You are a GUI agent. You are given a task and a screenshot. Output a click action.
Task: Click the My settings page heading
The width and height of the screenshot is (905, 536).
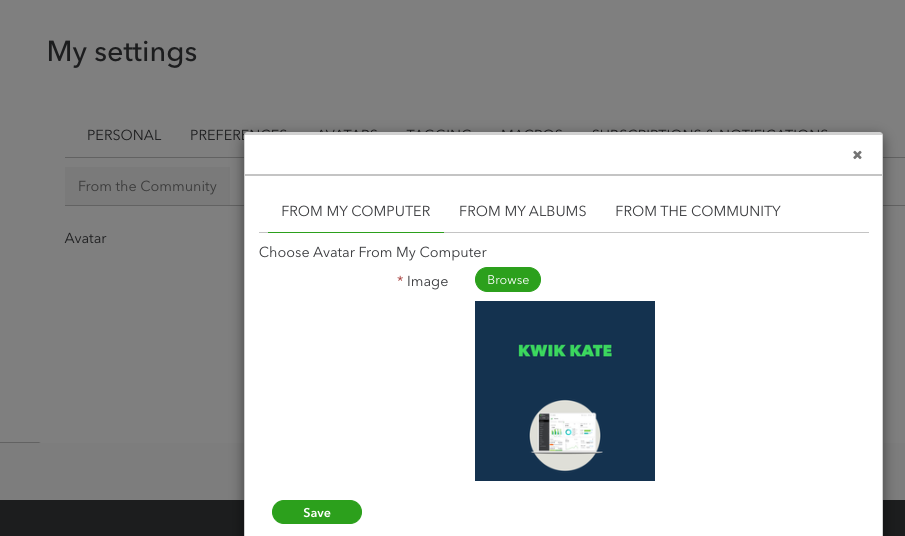pyautogui.click(x=122, y=51)
